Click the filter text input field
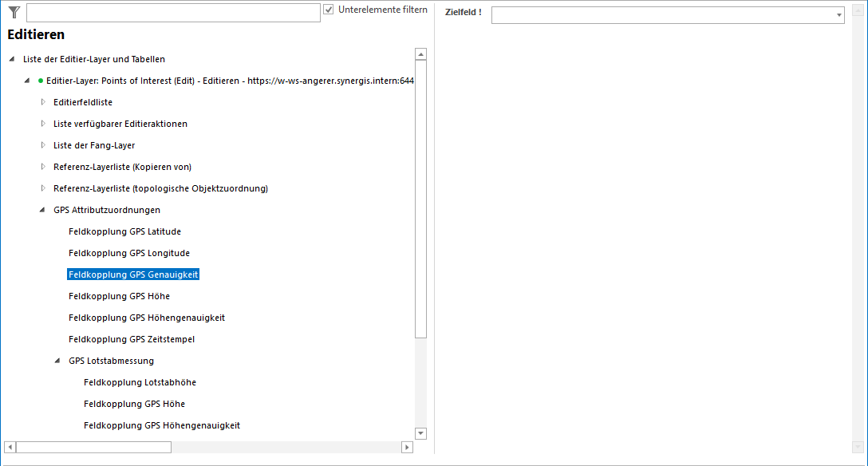 pyautogui.click(x=173, y=13)
